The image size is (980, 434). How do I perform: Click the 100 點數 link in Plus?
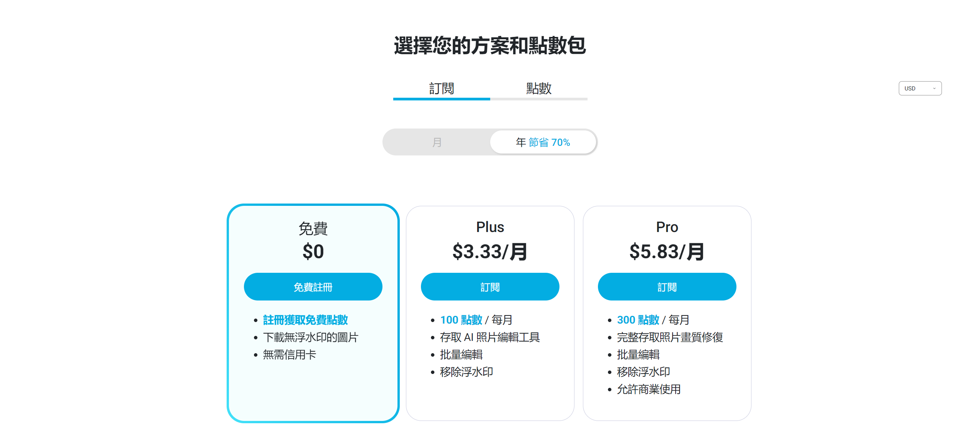pos(461,320)
